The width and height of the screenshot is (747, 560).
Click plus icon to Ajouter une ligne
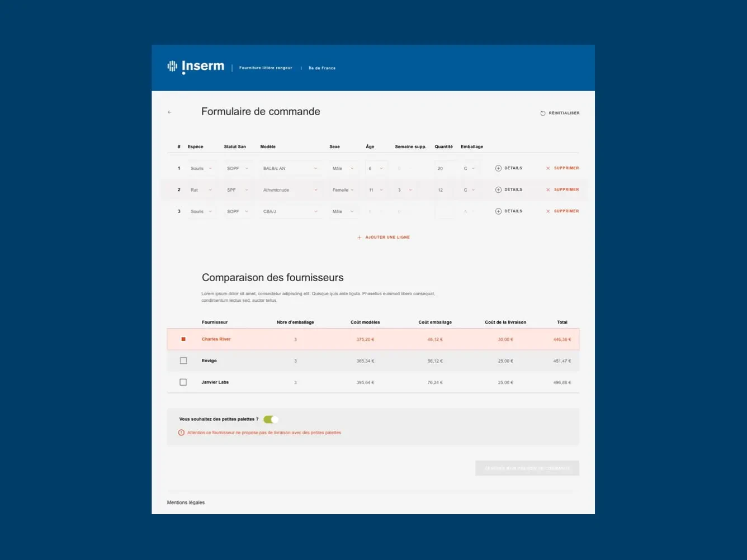360,238
